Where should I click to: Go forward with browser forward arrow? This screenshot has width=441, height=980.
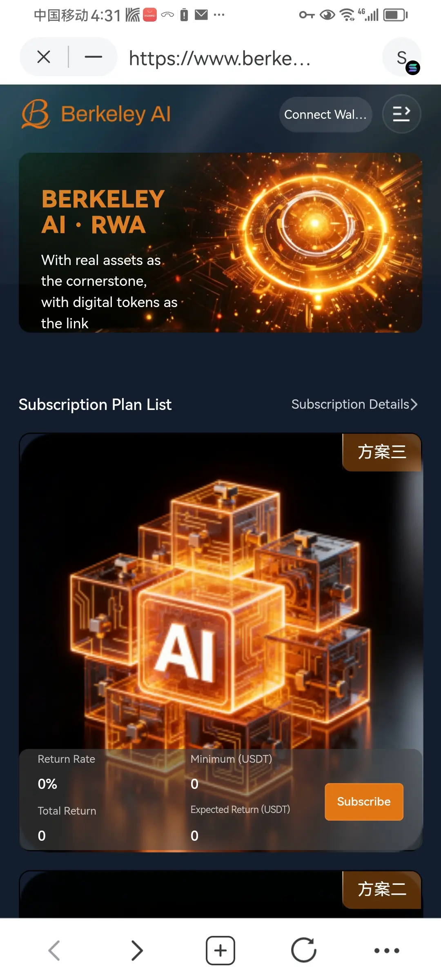pos(137,951)
